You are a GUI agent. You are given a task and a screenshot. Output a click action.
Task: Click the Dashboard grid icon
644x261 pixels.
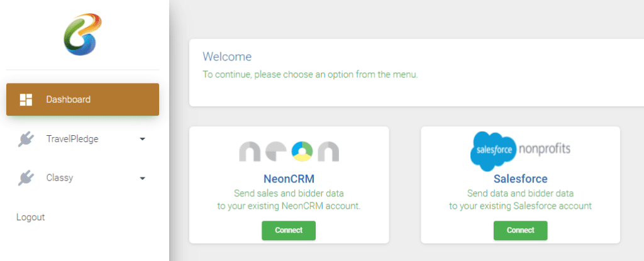[26, 99]
